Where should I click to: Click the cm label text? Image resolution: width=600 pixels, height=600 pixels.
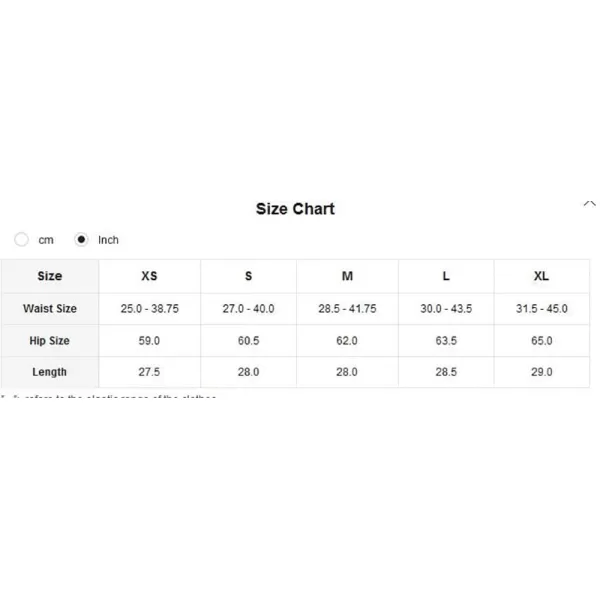coord(46,240)
